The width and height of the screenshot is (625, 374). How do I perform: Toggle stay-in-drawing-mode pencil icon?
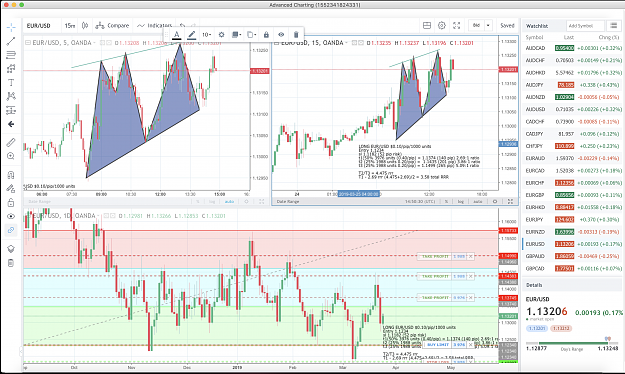(11, 189)
